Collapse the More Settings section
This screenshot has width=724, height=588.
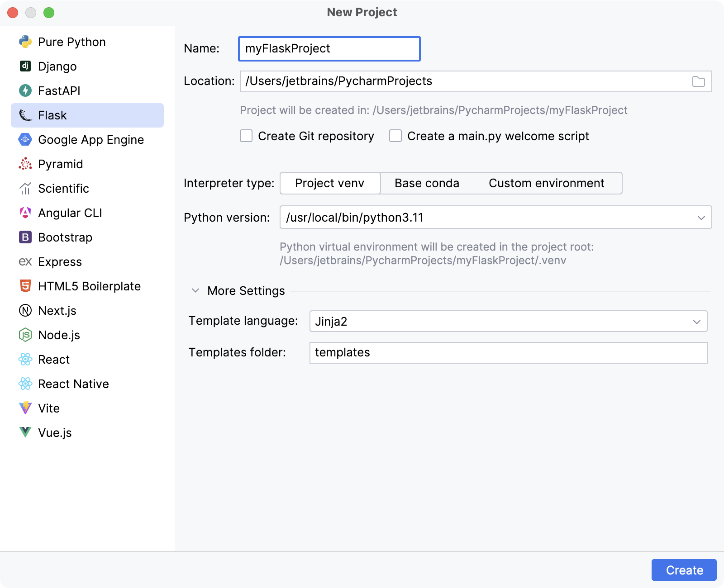point(195,291)
